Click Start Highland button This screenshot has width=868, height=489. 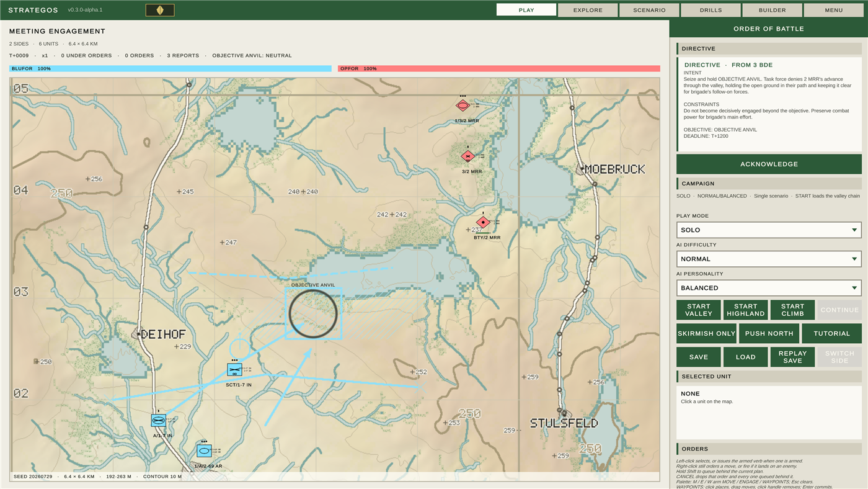(x=746, y=310)
